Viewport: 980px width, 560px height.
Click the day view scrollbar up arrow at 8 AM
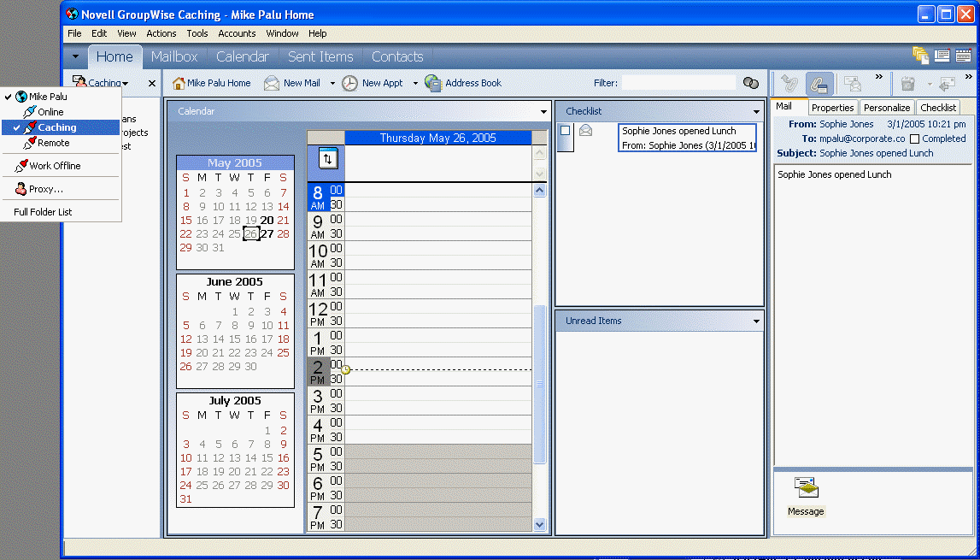click(x=540, y=190)
